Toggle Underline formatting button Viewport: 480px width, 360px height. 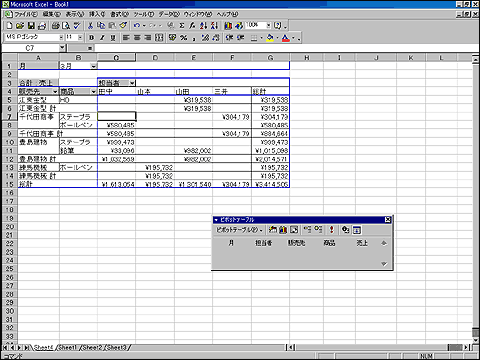(113, 38)
